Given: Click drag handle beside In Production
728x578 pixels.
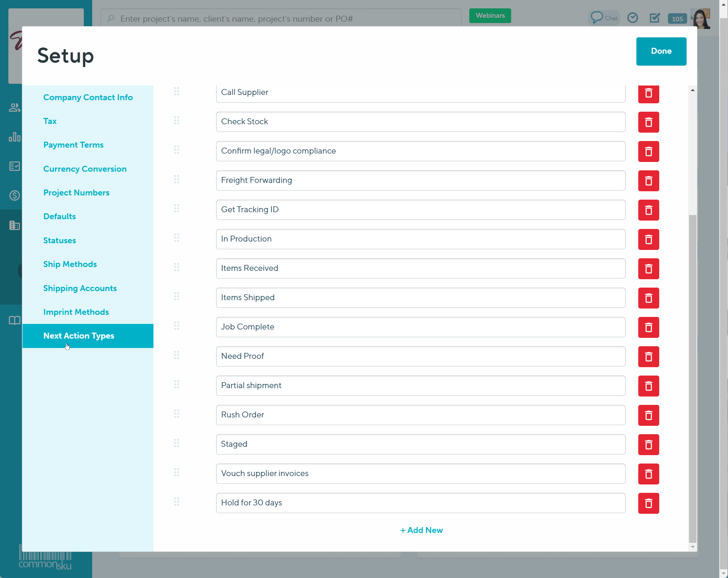Looking at the screenshot, I should pyautogui.click(x=177, y=238).
